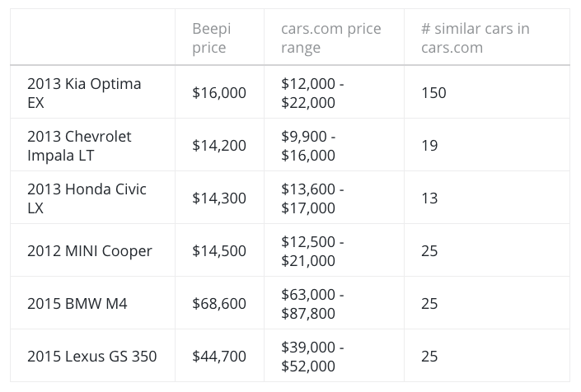
Task: Select the 2015 Lexus GS 350 cell
Action: click(91, 357)
